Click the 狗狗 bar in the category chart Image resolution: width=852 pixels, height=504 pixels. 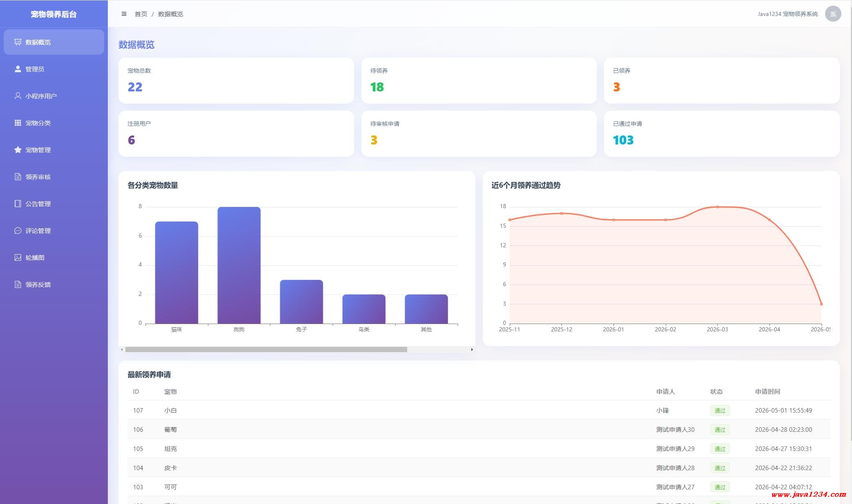point(239,265)
